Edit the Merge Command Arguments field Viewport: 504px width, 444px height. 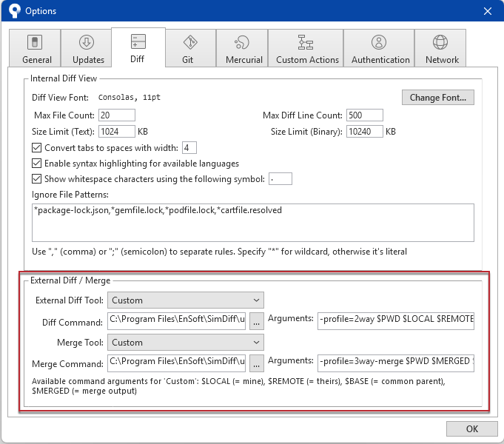(x=396, y=363)
